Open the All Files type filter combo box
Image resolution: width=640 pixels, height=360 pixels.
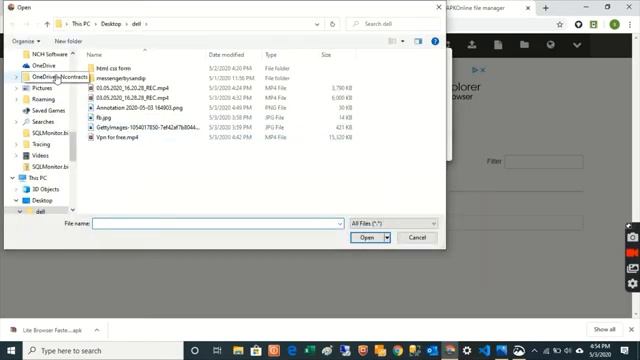pyautogui.click(x=393, y=224)
